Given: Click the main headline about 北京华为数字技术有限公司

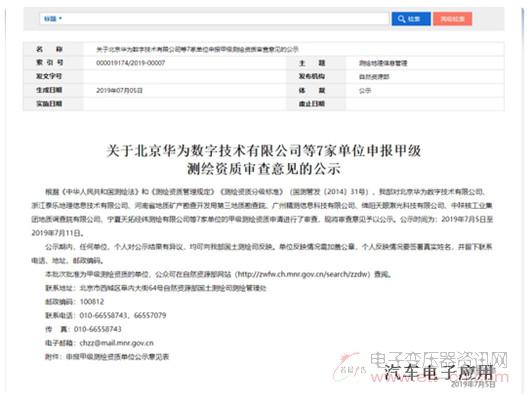Looking at the screenshot, I should click(x=264, y=160).
